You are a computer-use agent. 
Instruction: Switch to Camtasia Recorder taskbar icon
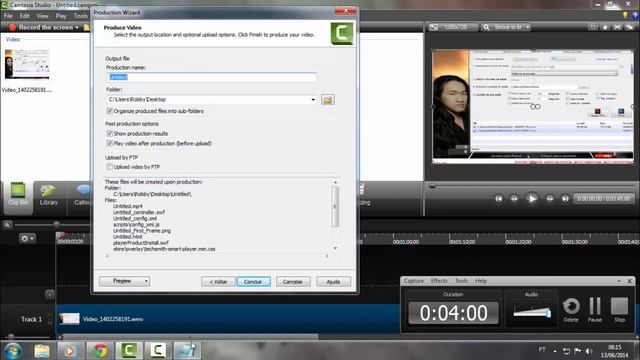click(158, 351)
